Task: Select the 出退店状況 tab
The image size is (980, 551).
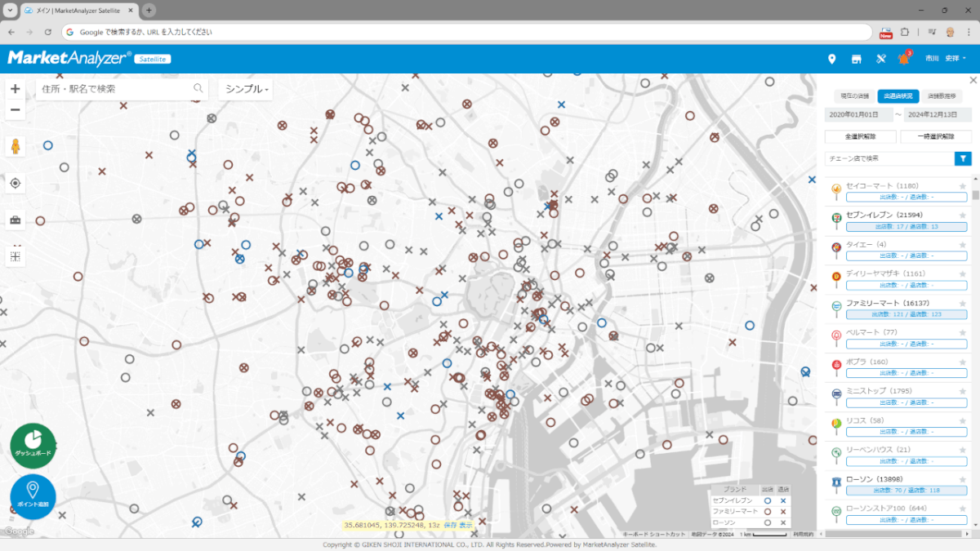Action: point(898,96)
